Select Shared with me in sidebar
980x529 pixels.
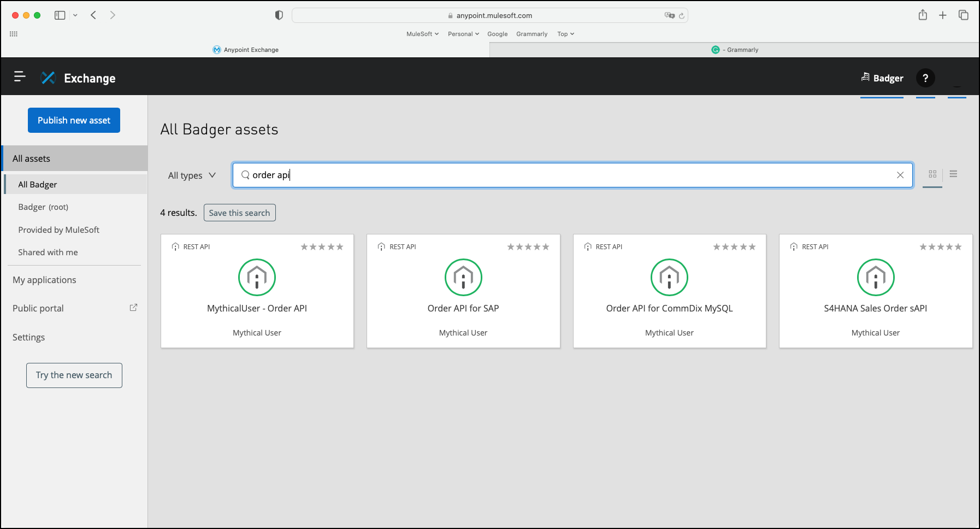tap(48, 252)
